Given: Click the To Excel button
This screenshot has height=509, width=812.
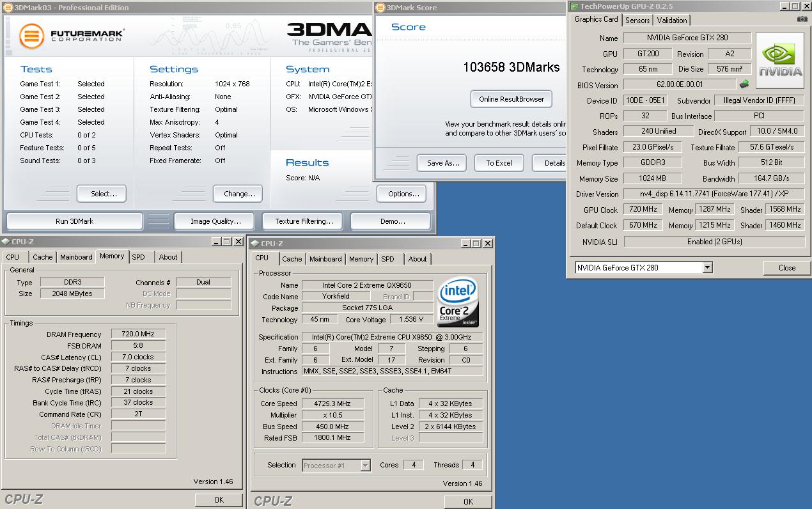Looking at the screenshot, I should 499,163.
